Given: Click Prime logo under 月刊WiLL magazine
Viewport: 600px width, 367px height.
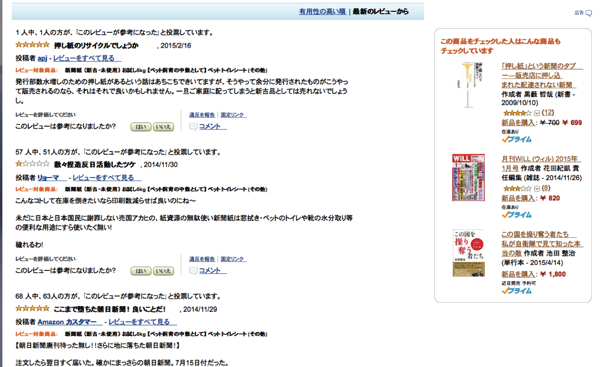Looking at the screenshot, I should point(517,215).
